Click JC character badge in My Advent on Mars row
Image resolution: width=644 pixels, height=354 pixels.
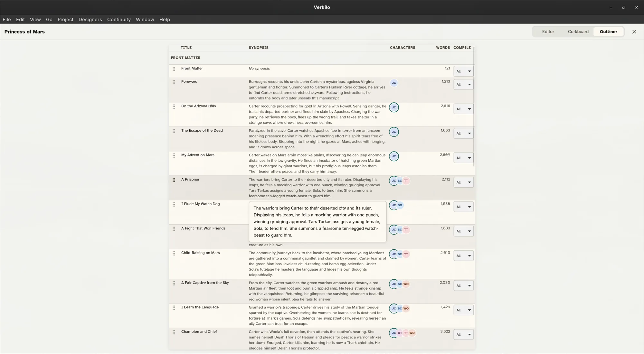(394, 156)
